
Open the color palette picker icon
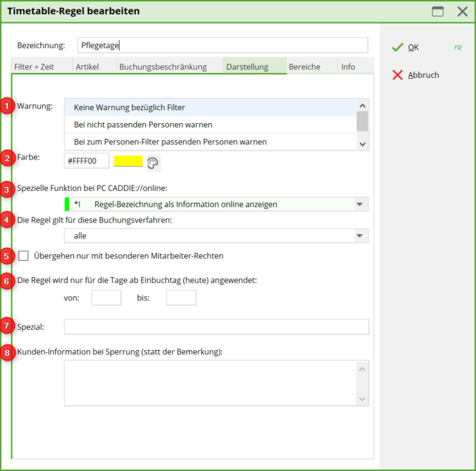click(153, 163)
